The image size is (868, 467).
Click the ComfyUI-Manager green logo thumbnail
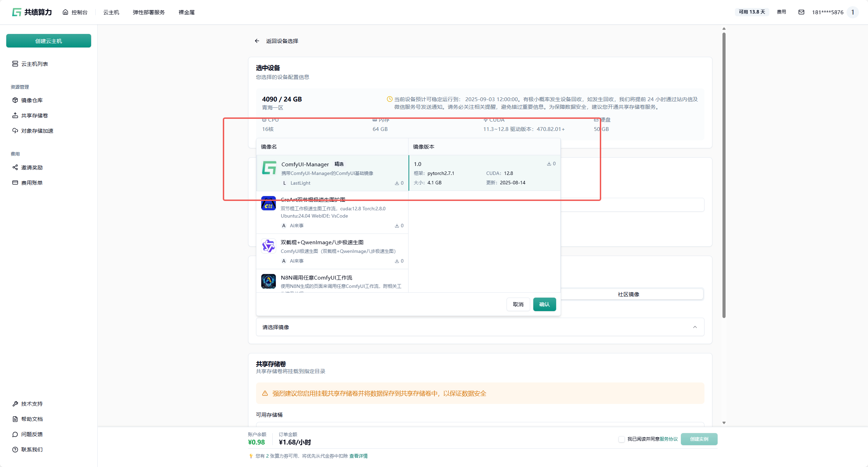click(x=269, y=168)
